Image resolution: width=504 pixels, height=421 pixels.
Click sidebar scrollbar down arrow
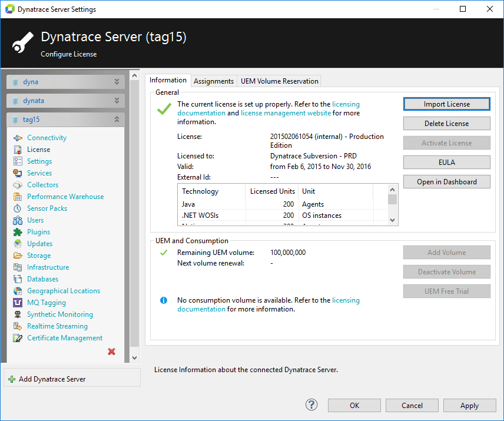[x=135, y=357]
